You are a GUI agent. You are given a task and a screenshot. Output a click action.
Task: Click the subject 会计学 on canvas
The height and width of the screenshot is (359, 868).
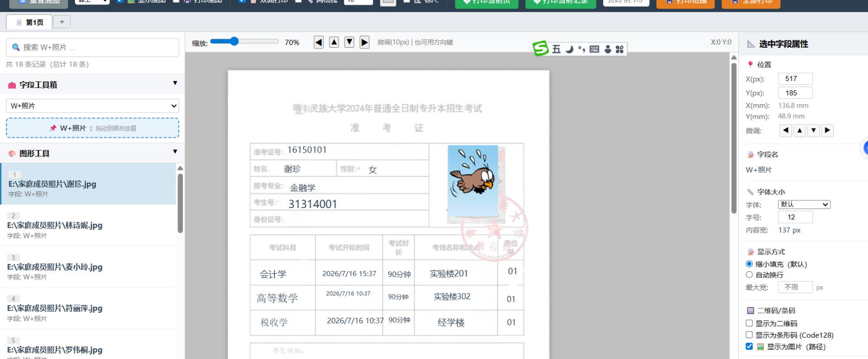tap(273, 274)
